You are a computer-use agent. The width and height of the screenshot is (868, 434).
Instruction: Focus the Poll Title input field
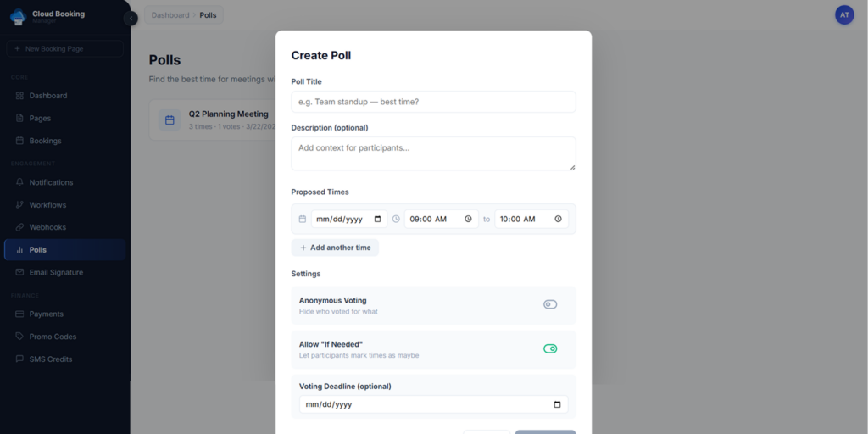pyautogui.click(x=433, y=102)
